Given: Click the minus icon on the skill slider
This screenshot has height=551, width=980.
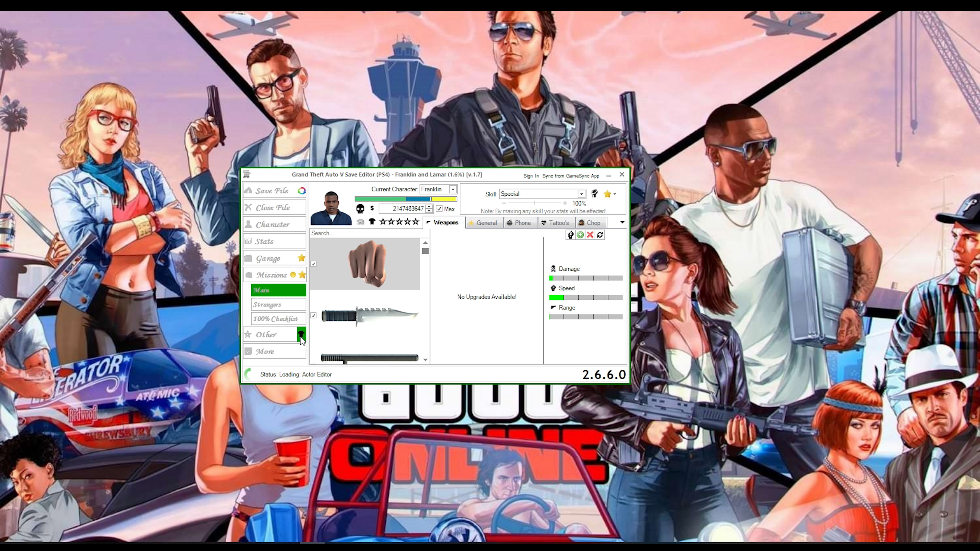Looking at the screenshot, I should (x=503, y=204).
